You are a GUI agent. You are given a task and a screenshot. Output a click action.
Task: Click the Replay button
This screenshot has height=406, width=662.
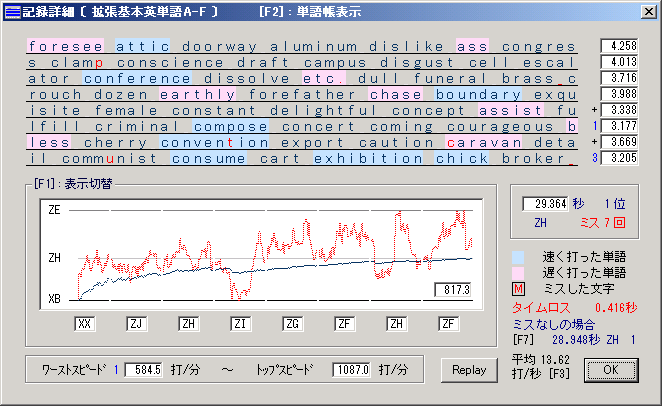point(469,370)
